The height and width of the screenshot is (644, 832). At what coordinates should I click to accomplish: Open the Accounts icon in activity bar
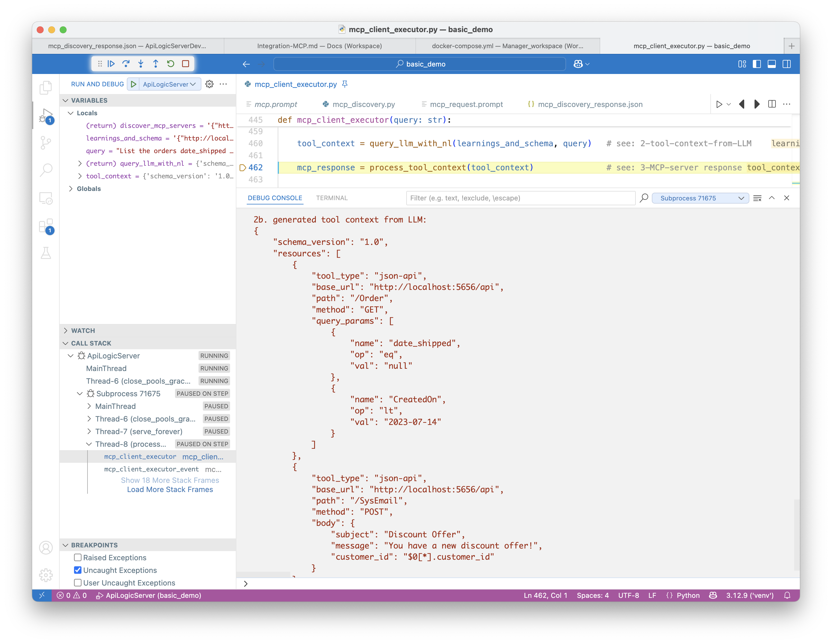tap(46, 548)
